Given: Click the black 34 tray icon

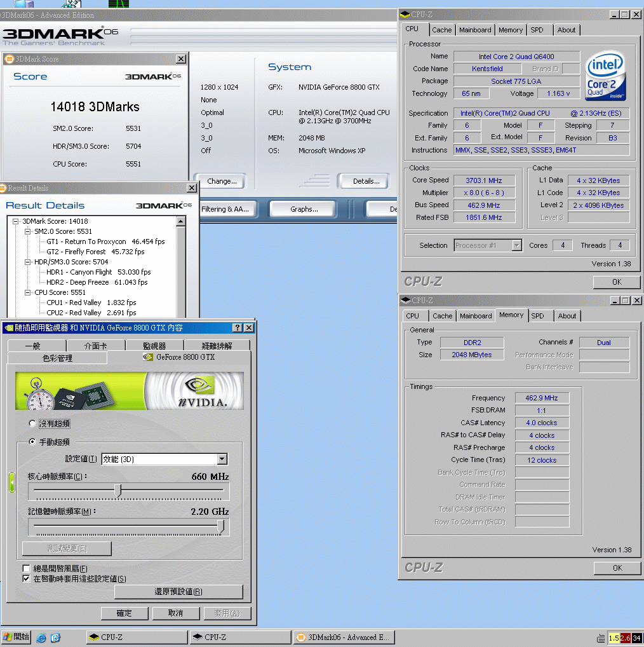Looking at the screenshot, I should pos(636,638).
